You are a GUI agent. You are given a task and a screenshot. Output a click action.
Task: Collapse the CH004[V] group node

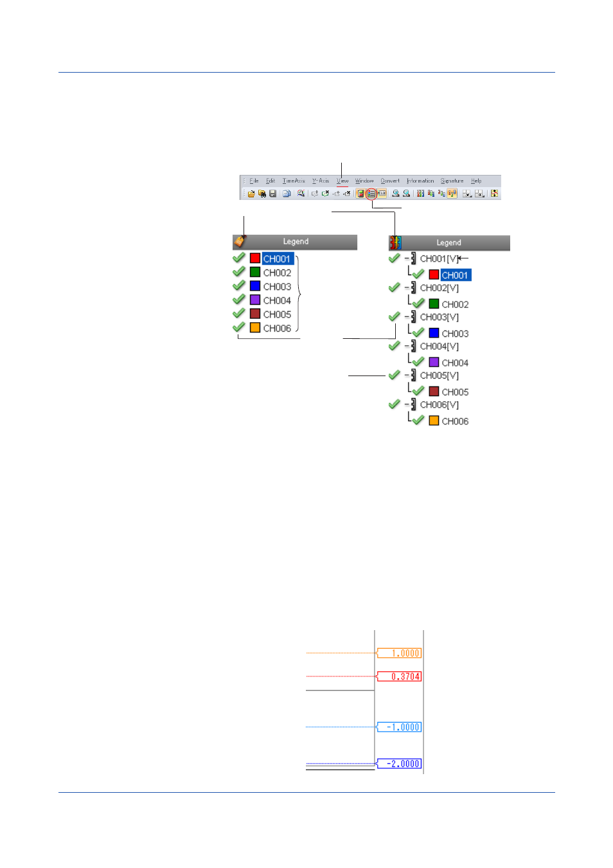click(x=407, y=346)
